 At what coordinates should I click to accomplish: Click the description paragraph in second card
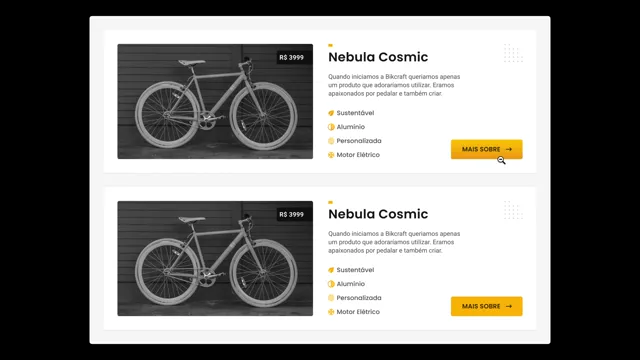click(x=394, y=242)
